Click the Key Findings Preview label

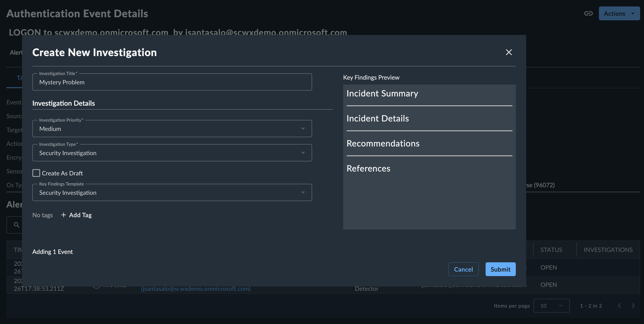coord(371,77)
